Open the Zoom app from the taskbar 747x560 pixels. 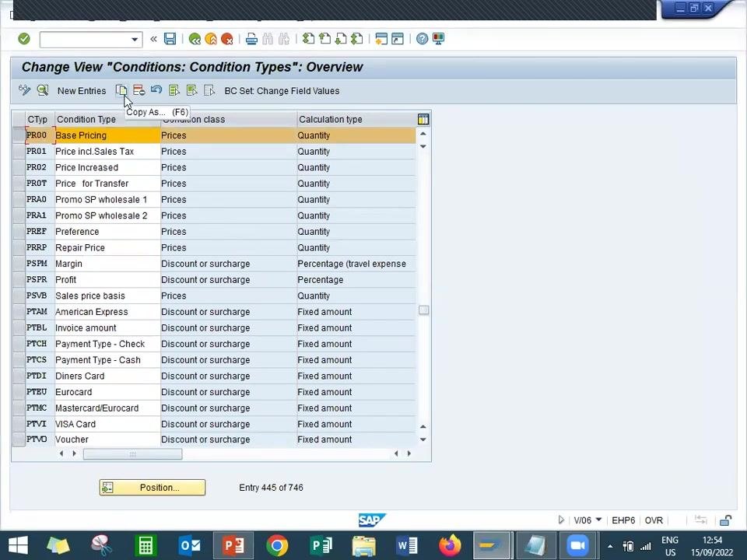click(x=578, y=545)
